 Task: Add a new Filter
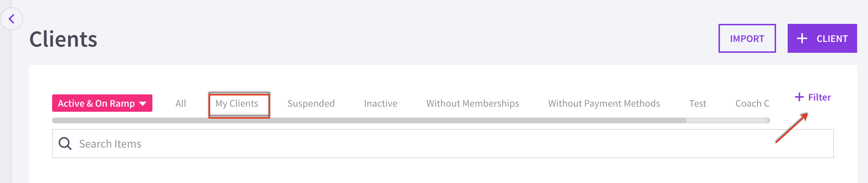813,97
